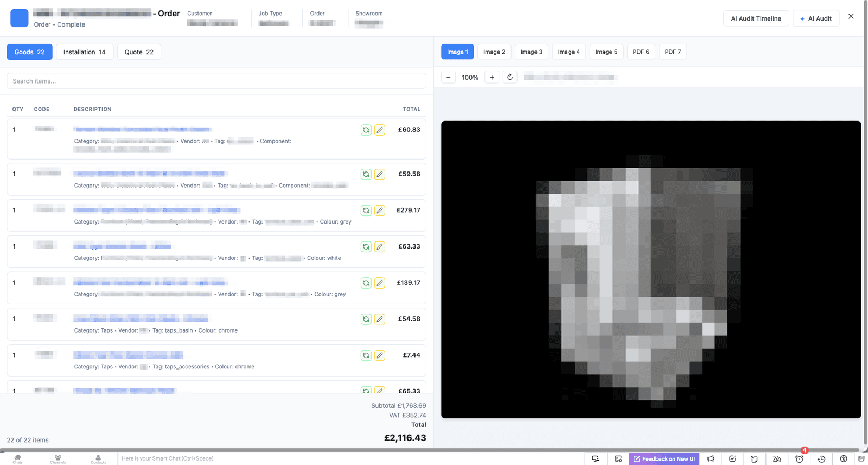Viewport: 868px width, 465px height.
Task: Open the AI Audit Timeline
Action: 756,18
